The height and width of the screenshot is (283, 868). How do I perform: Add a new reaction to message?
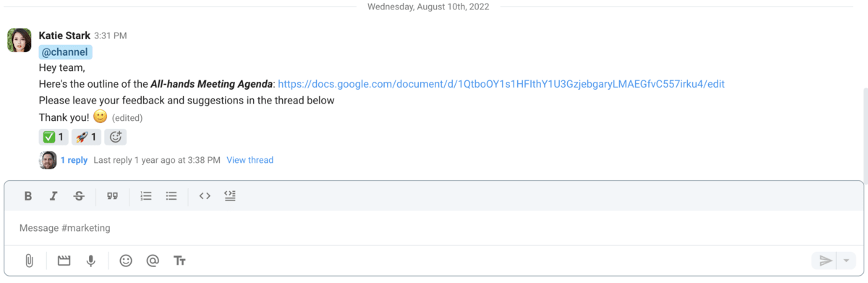(x=116, y=137)
